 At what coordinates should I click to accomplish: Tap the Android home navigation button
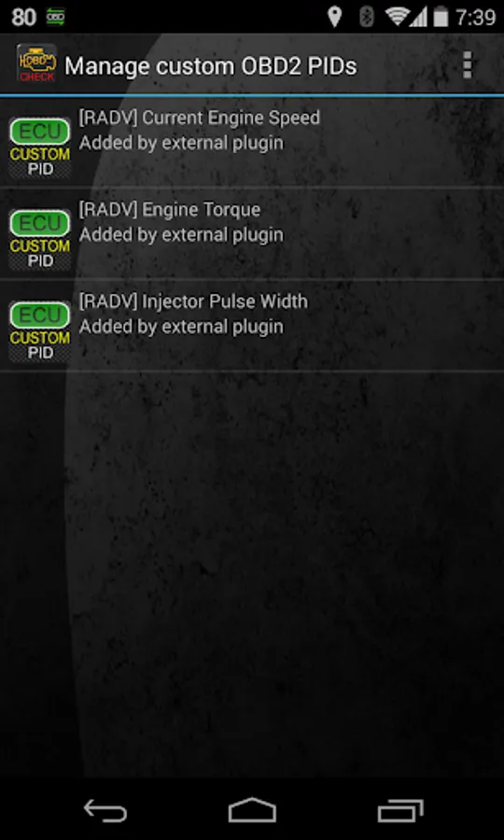(252, 810)
